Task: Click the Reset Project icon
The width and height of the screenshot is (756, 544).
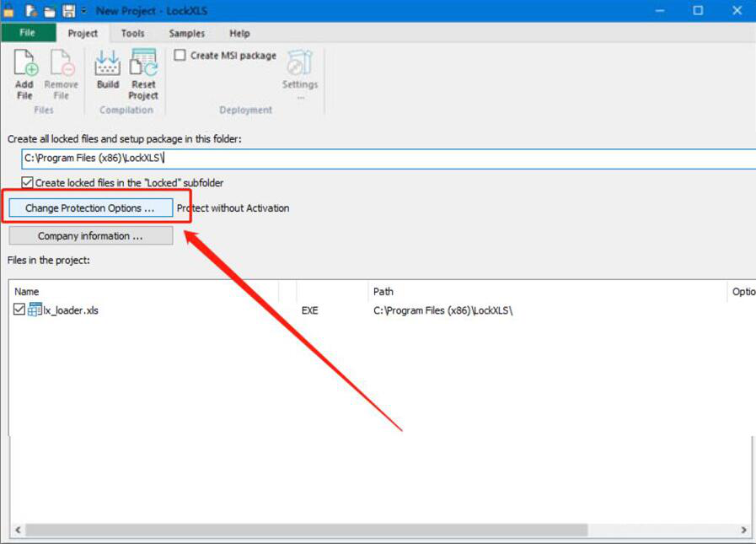Action: click(143, 62)
